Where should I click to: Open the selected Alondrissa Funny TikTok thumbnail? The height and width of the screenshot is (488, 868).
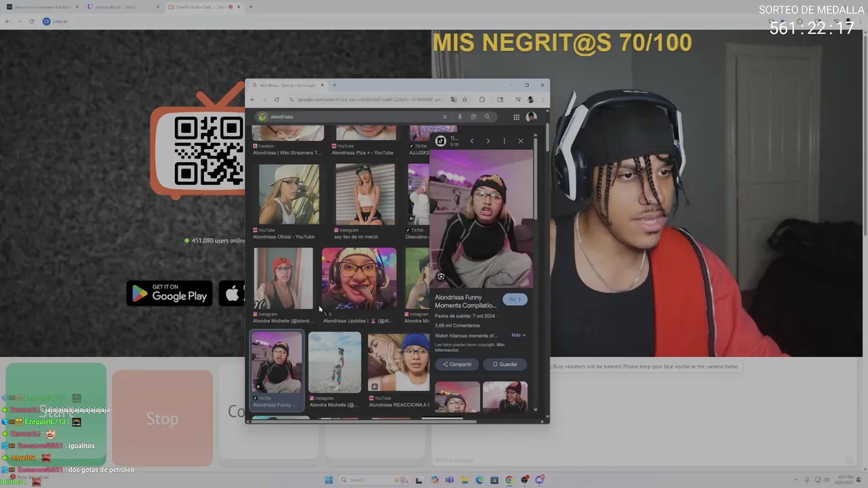[x=277, y=363]
